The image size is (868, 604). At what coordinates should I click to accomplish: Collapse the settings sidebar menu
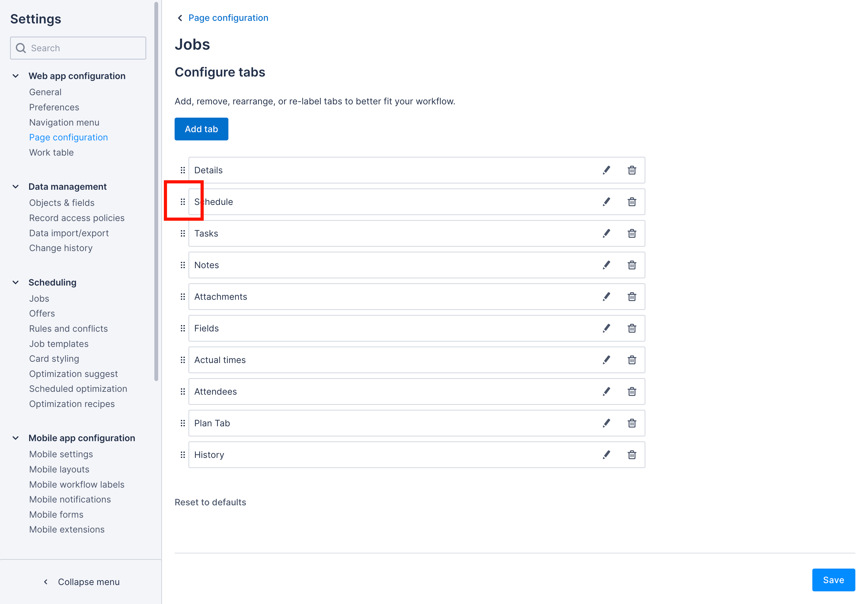[x=81, y=582]
